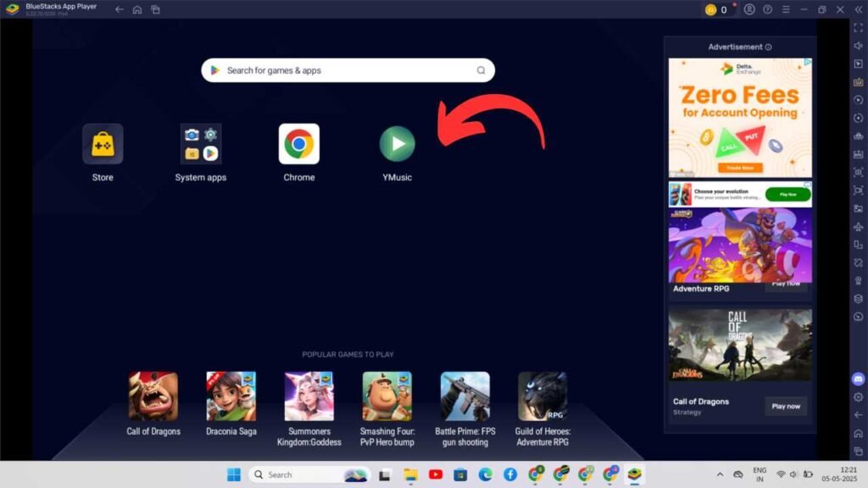Open recent apps from the top bar

[156, 9]
